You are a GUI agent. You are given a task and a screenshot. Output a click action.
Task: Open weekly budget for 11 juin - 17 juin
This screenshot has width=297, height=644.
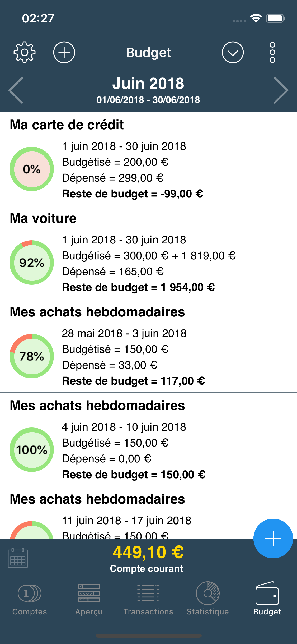point(148,512)
